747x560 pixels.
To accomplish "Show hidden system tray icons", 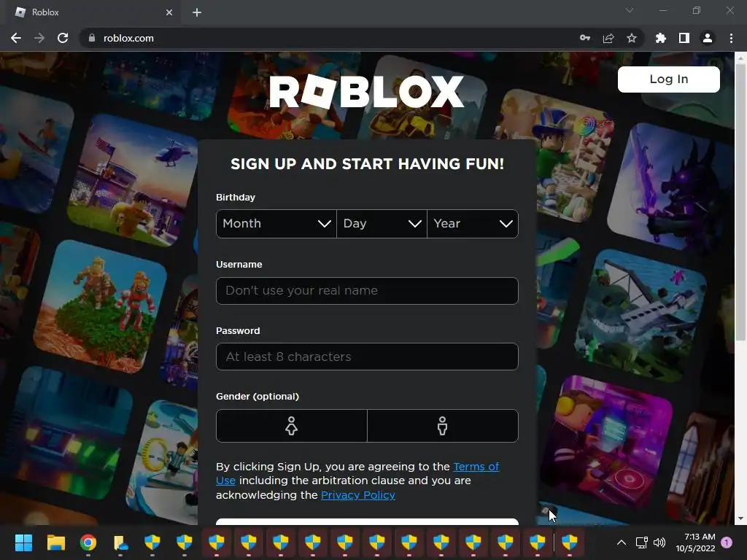I will click(x=622, y=542).
